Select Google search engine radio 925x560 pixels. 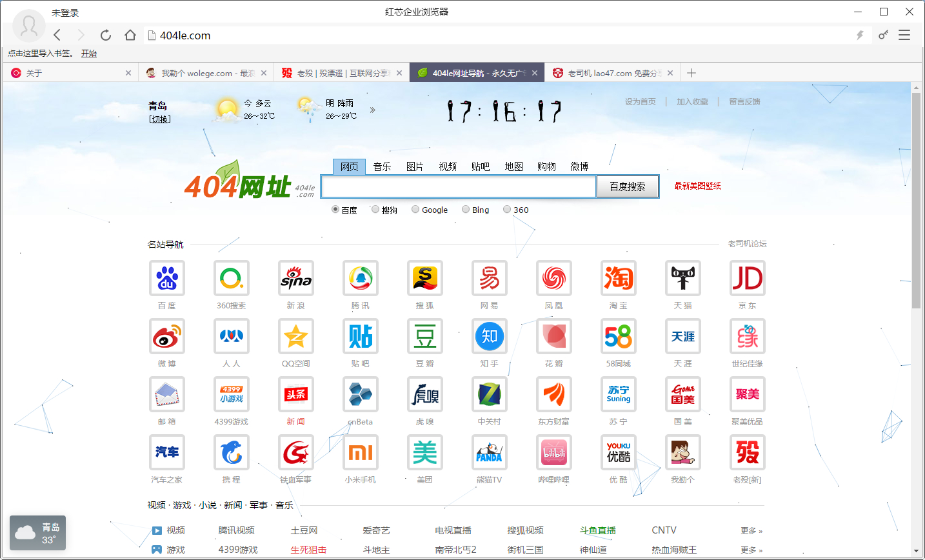(415, 209)
